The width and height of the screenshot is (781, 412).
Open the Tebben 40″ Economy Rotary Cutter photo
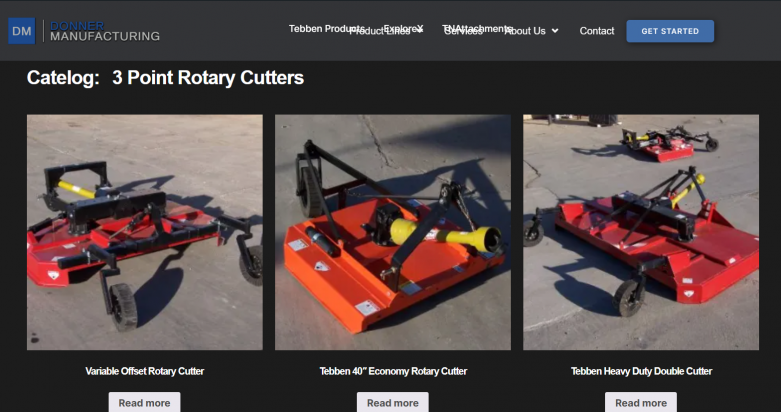(392, 232)
